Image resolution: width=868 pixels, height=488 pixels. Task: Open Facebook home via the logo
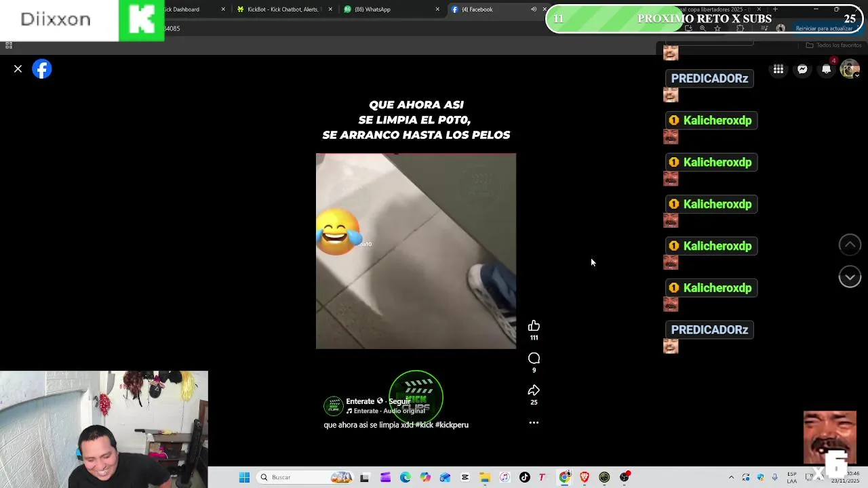pos(42,69)
